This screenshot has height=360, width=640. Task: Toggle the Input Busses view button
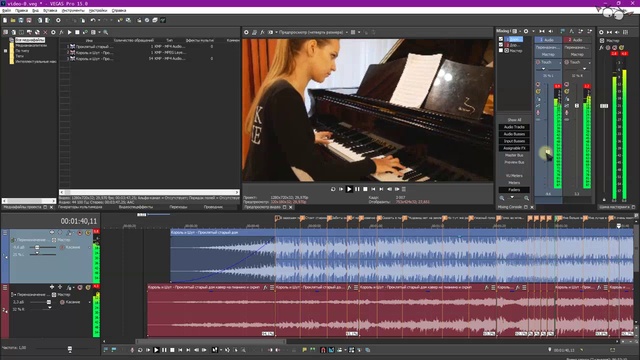[514, 141]
